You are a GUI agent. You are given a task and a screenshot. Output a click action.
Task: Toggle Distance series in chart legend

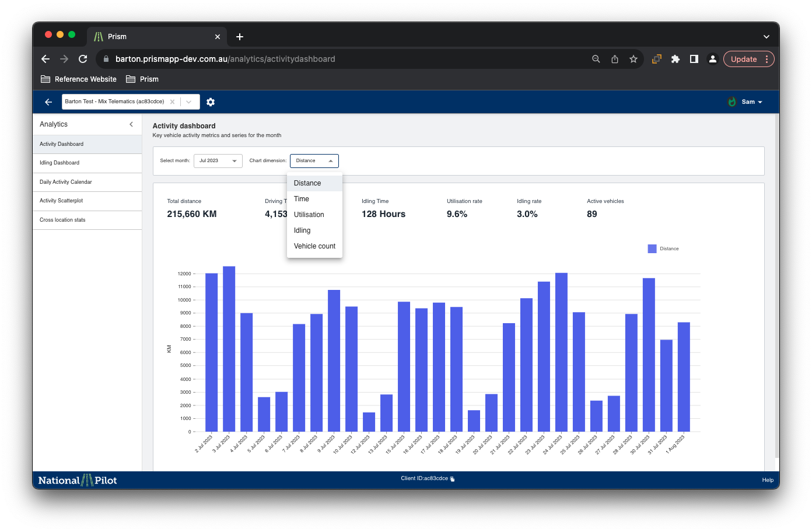(663, 249)
